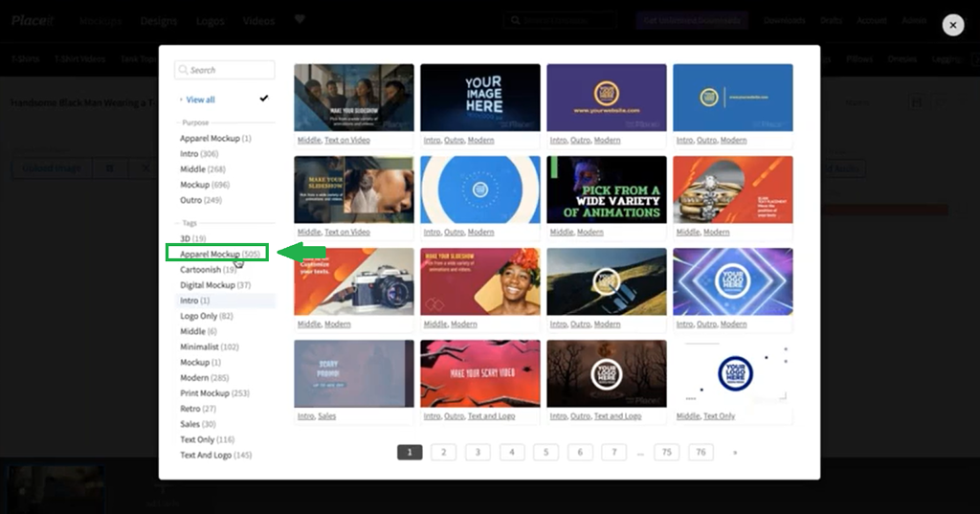Select the Apparel Mockup (505) tag
This screenshot has height=514, width=980.
point(220,254)
